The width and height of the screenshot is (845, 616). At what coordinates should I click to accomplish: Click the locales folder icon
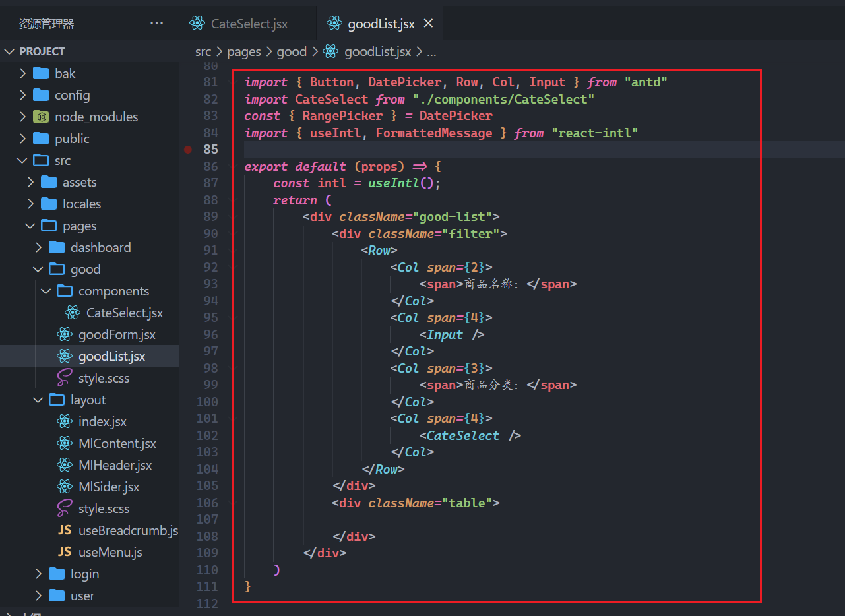coord(49,204)
